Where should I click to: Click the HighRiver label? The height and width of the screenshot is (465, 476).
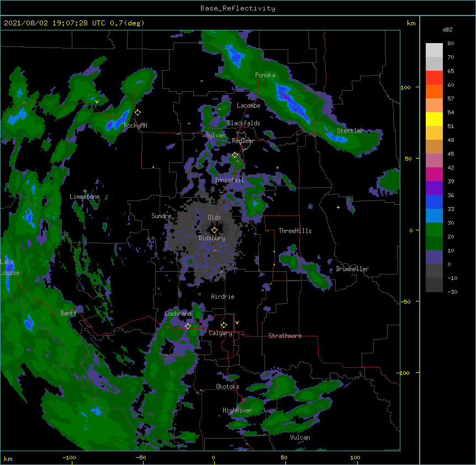[x=237, y=410]
